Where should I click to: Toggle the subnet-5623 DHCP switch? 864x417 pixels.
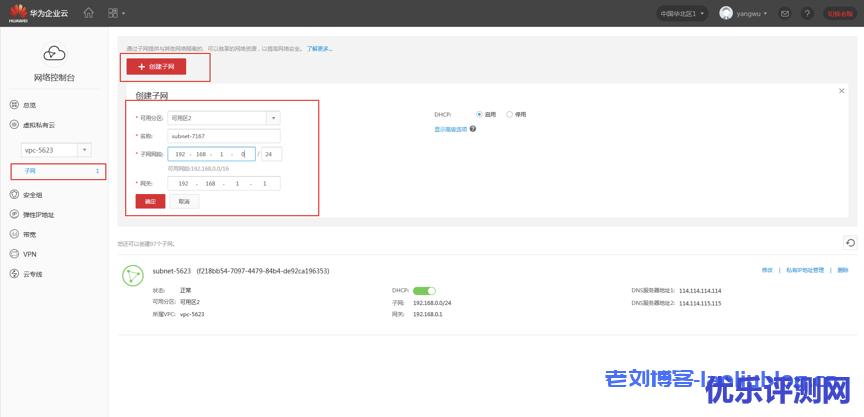[x=424, y=290]
